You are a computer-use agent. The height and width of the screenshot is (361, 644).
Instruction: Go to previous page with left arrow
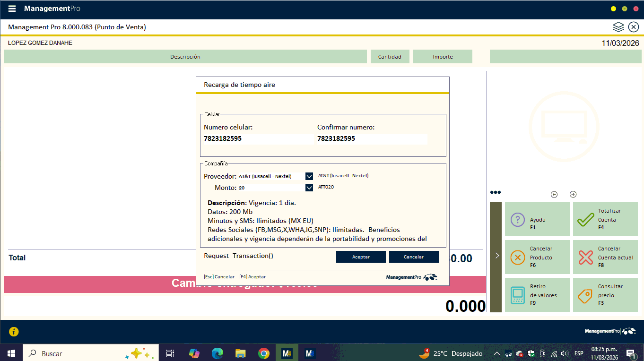coord(554,194)
